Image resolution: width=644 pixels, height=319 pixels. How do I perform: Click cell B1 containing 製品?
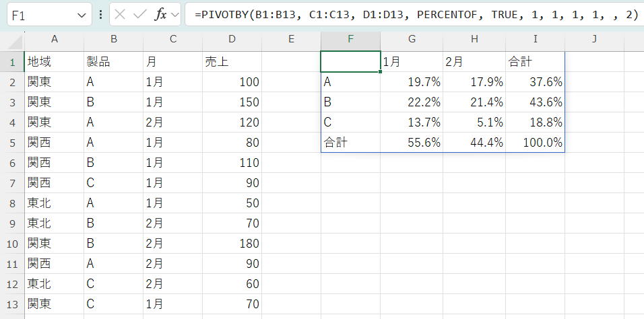[114, 62]
